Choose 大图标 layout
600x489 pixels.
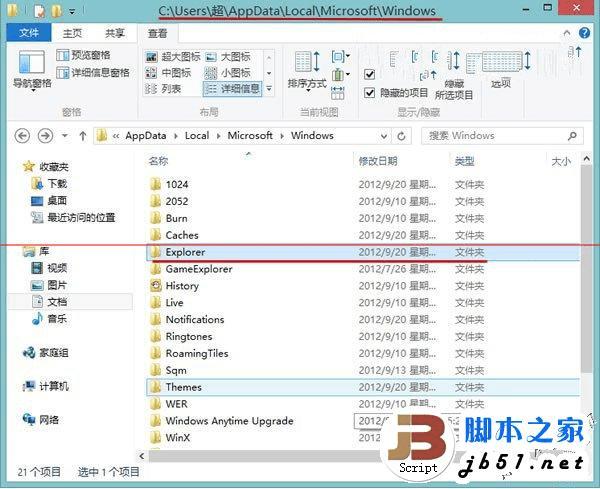click(x=228, y=57)
